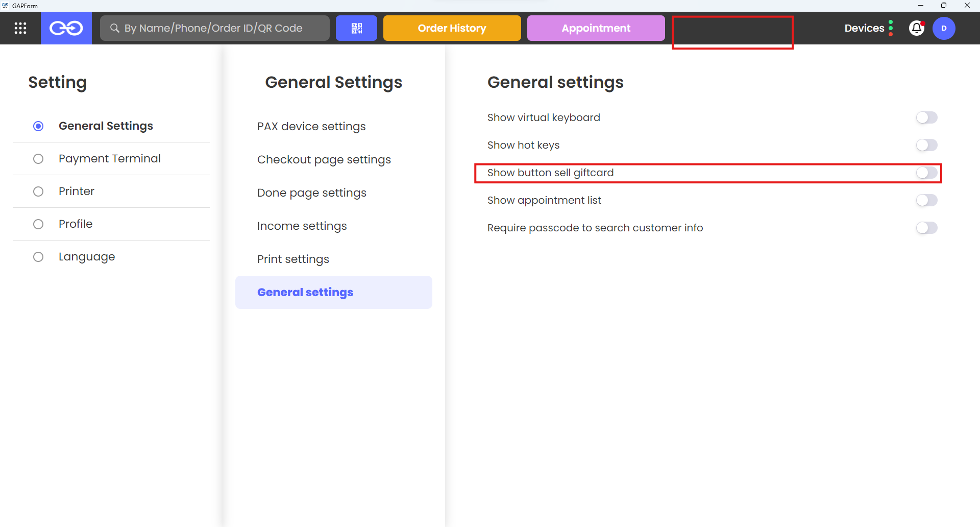Click the Devices status dots indicator
980x527 pixels.
tap(891, 28)
